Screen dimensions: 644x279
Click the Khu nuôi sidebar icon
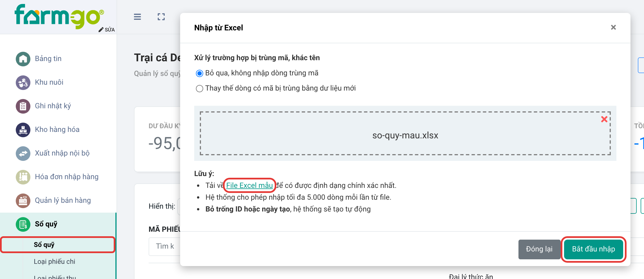tap(23, 82)
